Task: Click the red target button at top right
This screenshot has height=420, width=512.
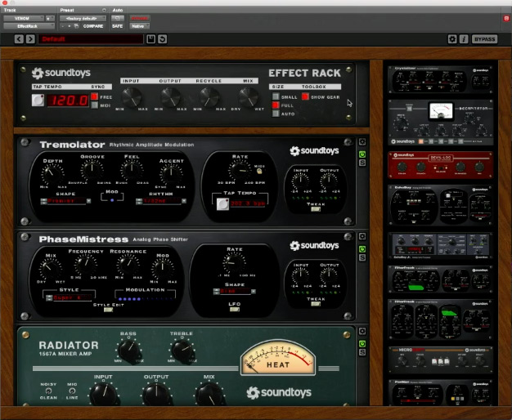Action: coord(506,18)
